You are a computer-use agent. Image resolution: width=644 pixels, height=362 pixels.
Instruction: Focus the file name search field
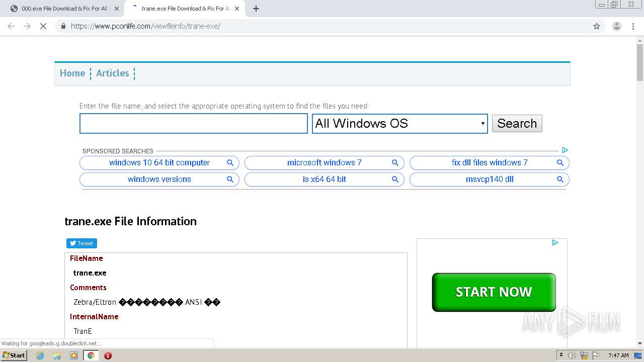[x=194, y=124]
